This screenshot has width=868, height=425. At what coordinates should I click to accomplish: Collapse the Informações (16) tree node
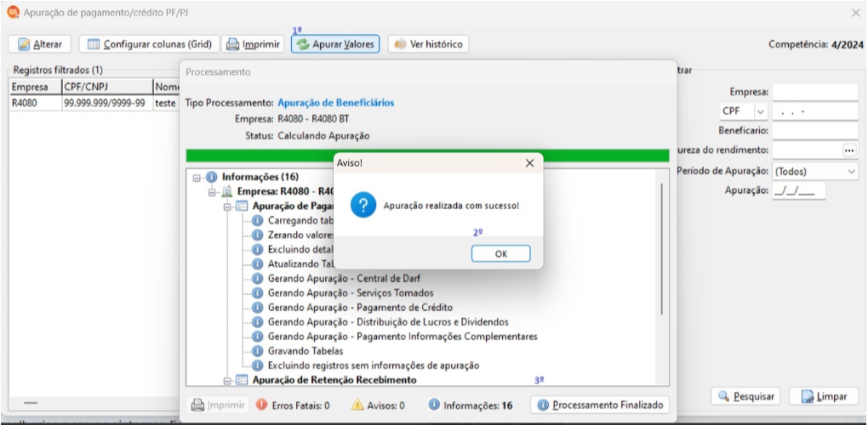click(197, 178)
